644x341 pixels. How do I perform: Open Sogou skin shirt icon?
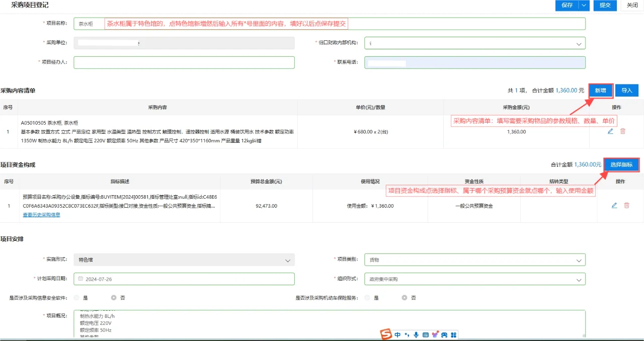coord(435,335)
